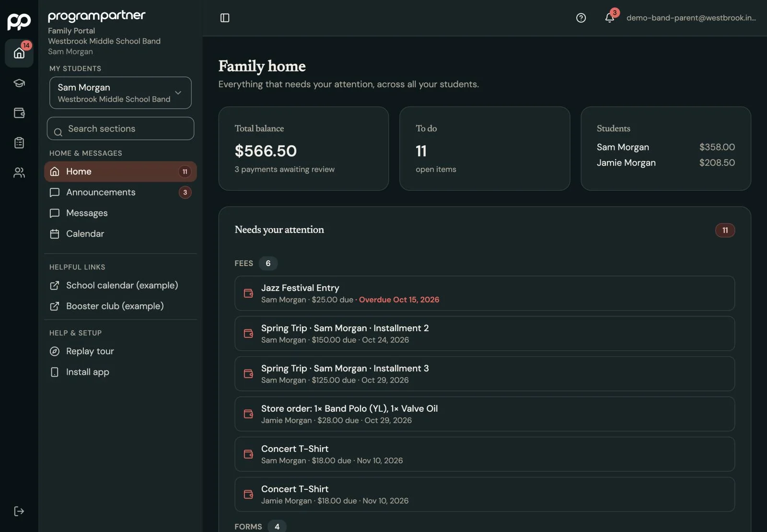This screenshot has width=767, height=532.
Task: Open the demo-band-parent account menu
Action: point(691,18)
